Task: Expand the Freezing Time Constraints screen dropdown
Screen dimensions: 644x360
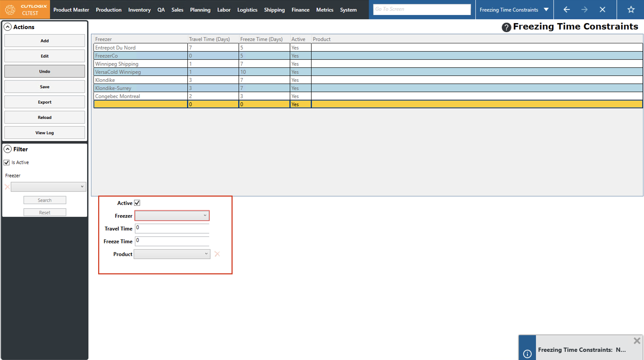Action: (x=546, y=10)
